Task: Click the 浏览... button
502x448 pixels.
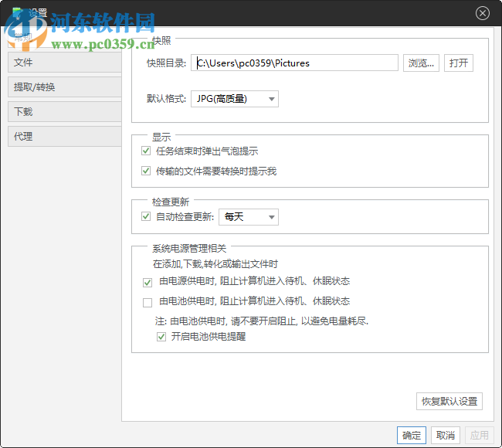Action: click(421, 63)
